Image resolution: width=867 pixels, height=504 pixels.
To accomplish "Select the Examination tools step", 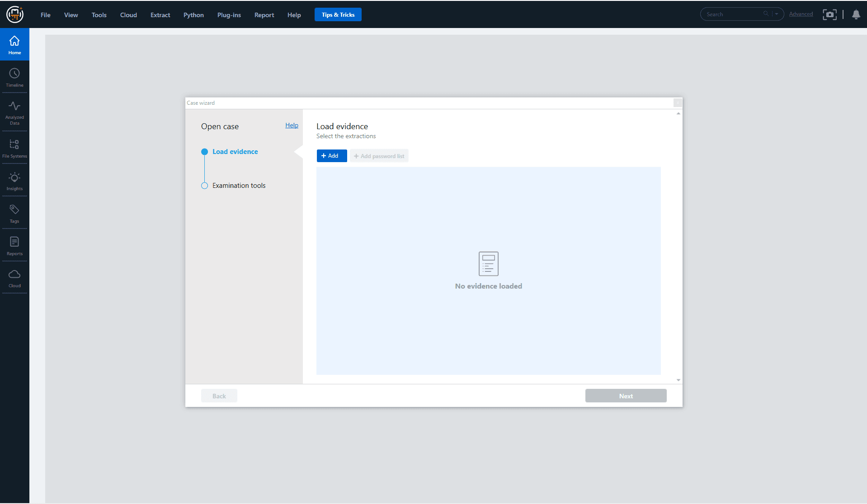I will [x=239, y=186].
